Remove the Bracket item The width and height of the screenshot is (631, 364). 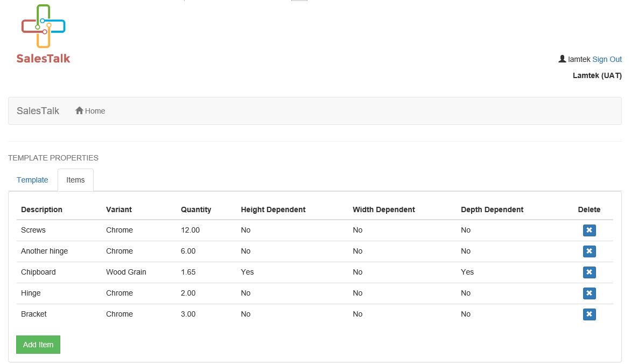pos(589,314)
